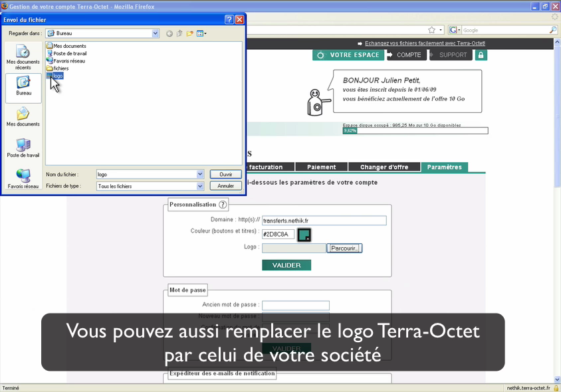Image resolution: width=561 pixels, height=392 pixels.
Task: Click the status bar security padlock icon
Action: (x=556, y=388)
